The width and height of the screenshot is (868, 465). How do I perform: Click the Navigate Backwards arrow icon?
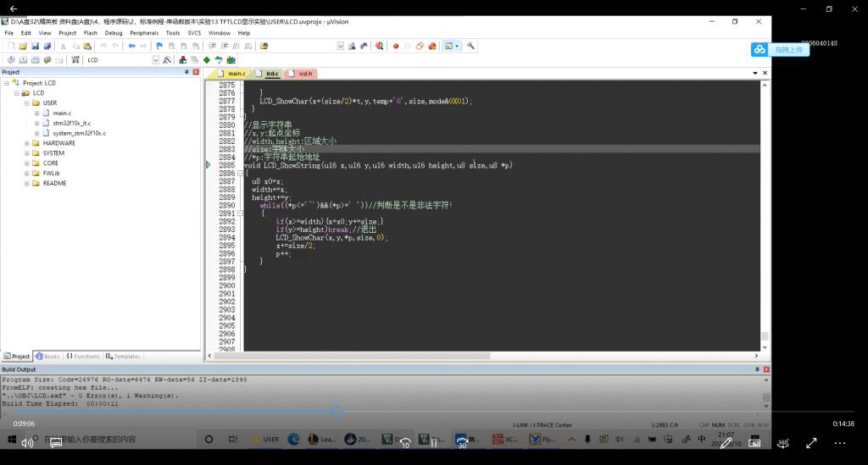point(131,46)
